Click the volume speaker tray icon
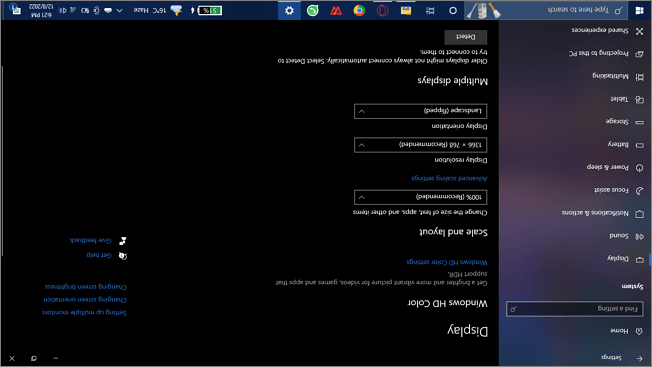This screenshot has width=652, height=367. [x=63, y=10]
